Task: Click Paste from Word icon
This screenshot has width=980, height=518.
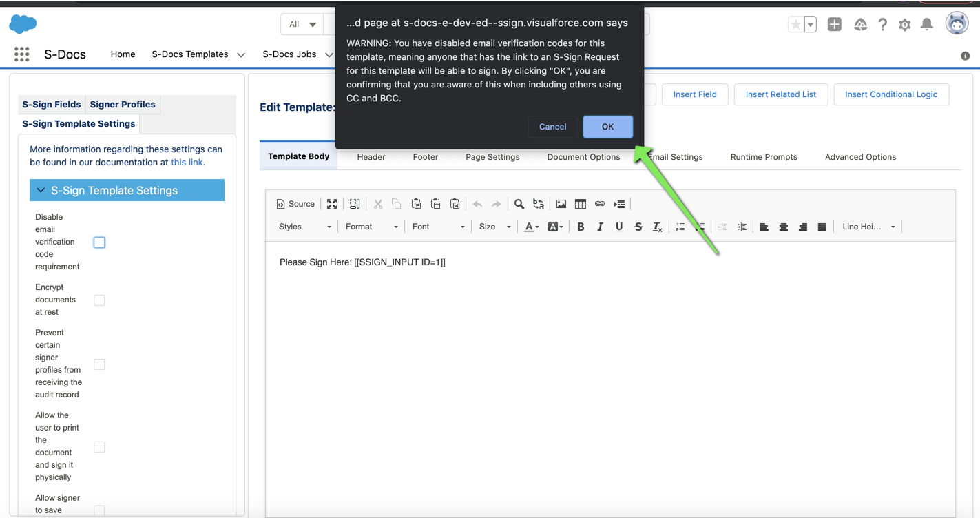Action: [x=455, y=204]
